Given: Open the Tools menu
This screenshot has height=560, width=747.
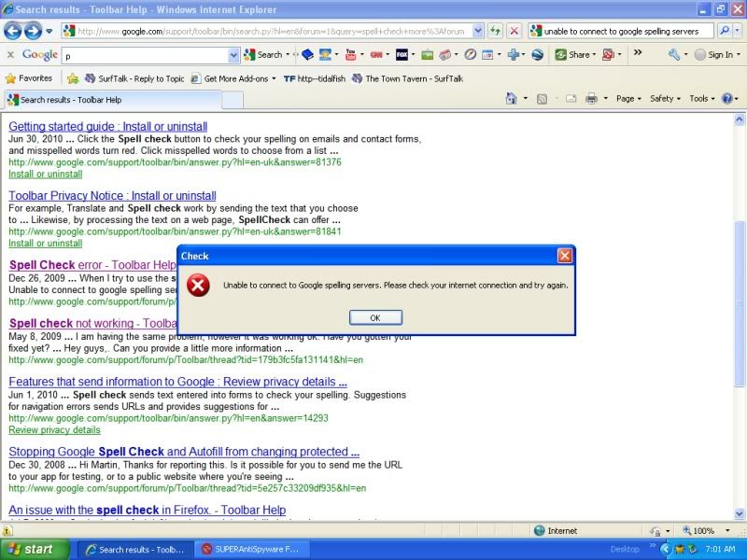Looking at the screenshot, I should 702,99.
